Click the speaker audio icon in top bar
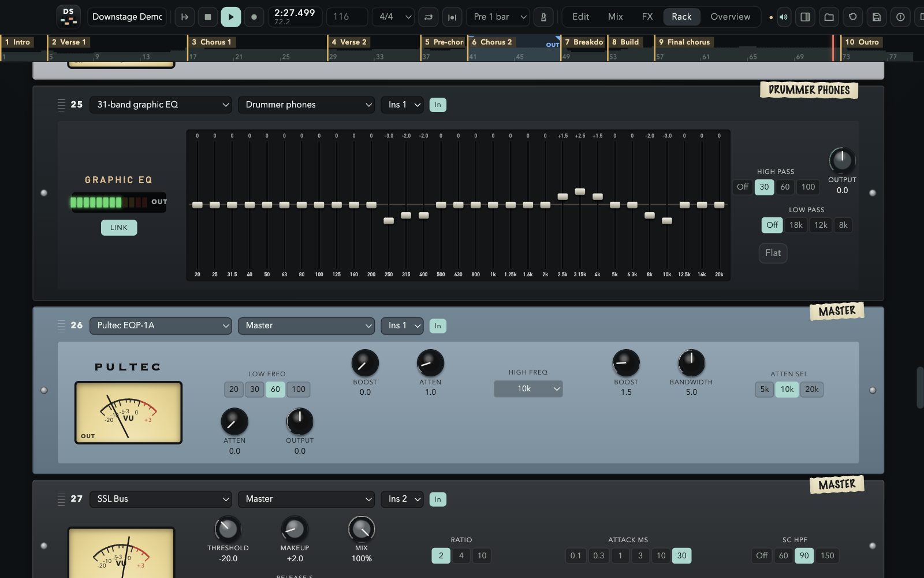Viewport: 924px width, 578px height. 783,17
